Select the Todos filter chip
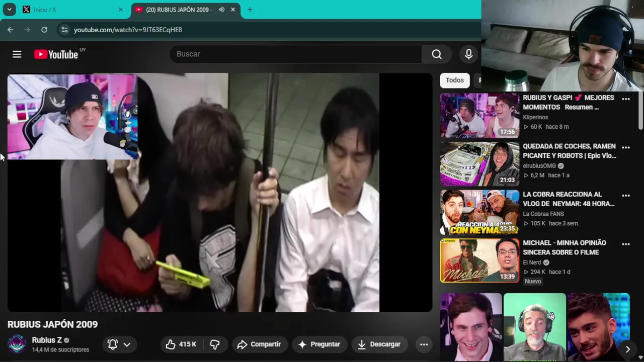 pyautogui.click(x=455, y=80)
